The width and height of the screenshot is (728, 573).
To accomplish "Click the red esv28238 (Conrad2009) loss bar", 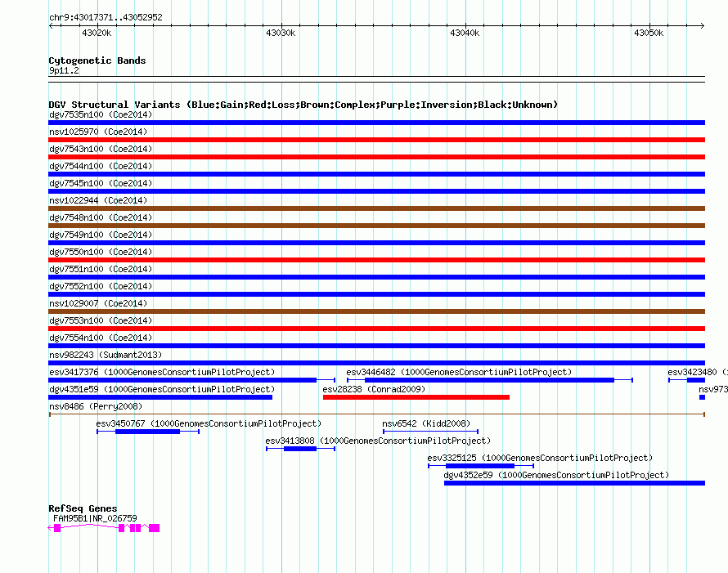I will coord(416,397).
